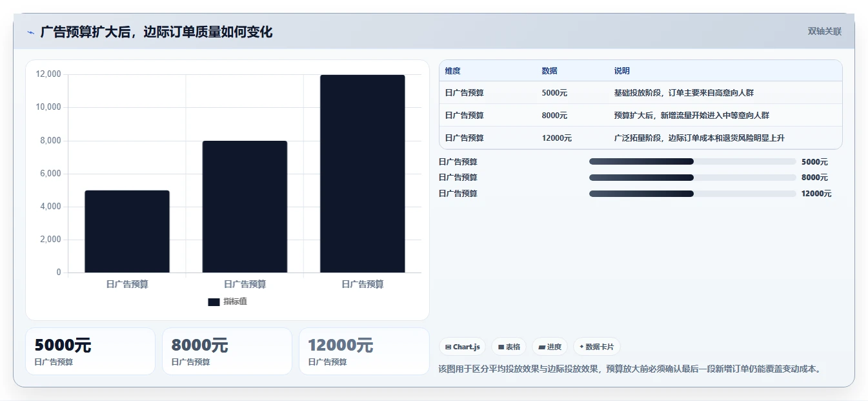868x401 pixels.
Task: Select the 表格 chip
Action: click(x=509, y=347)
